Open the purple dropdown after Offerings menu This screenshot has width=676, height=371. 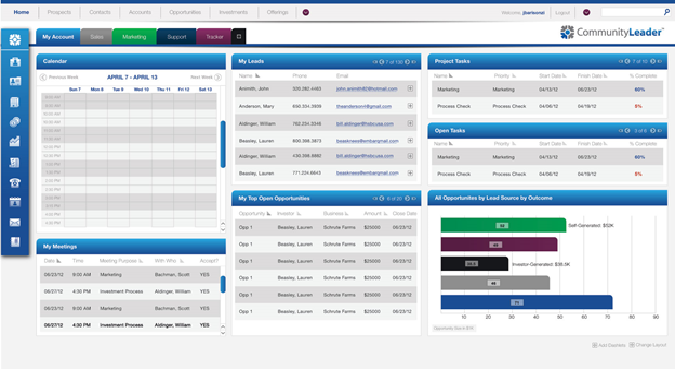306,12
